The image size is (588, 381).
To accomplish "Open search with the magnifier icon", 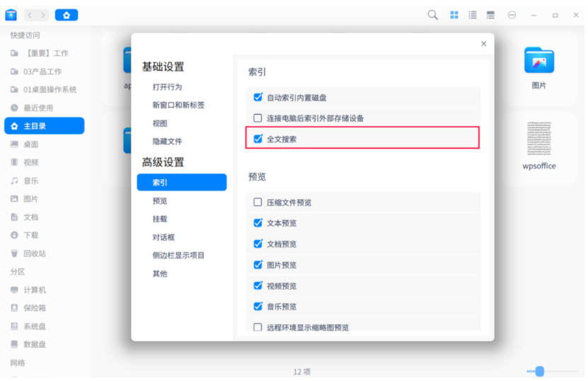I will (432, 15).
